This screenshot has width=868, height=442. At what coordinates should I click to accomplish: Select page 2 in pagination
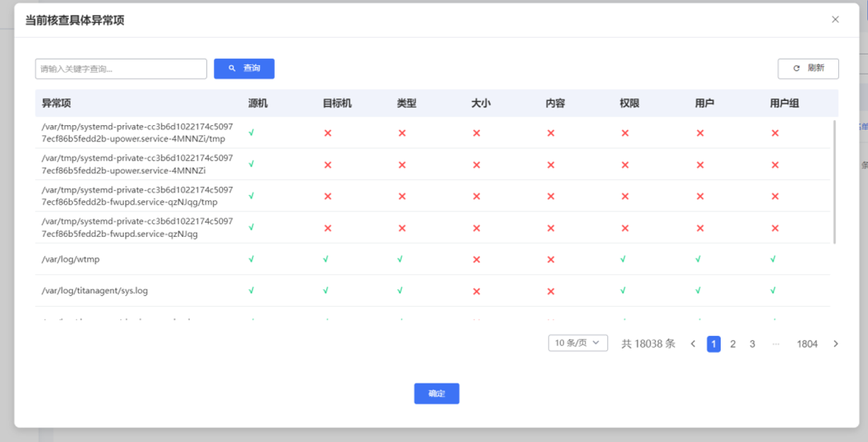[733, 344]
